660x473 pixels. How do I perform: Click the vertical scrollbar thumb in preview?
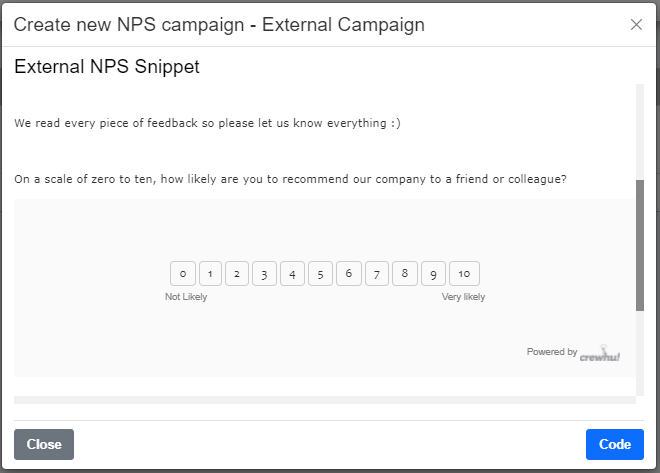[x=640, y=245]
